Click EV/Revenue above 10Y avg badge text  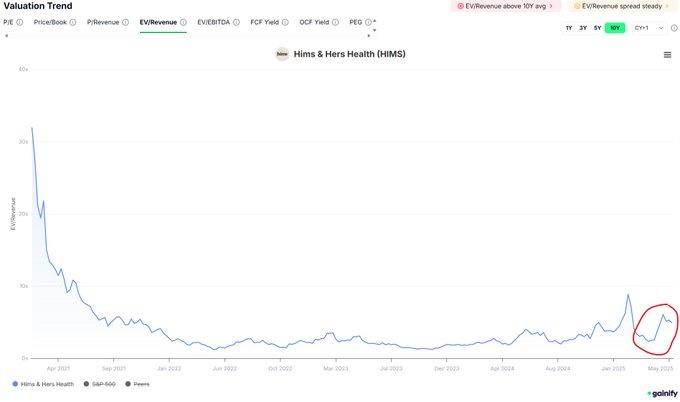click(506, 6)
